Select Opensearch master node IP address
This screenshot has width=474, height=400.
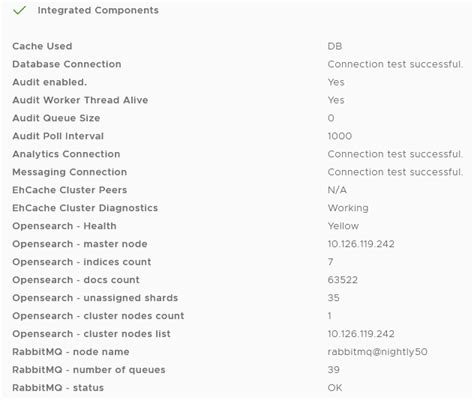click(x=361, y=244)
